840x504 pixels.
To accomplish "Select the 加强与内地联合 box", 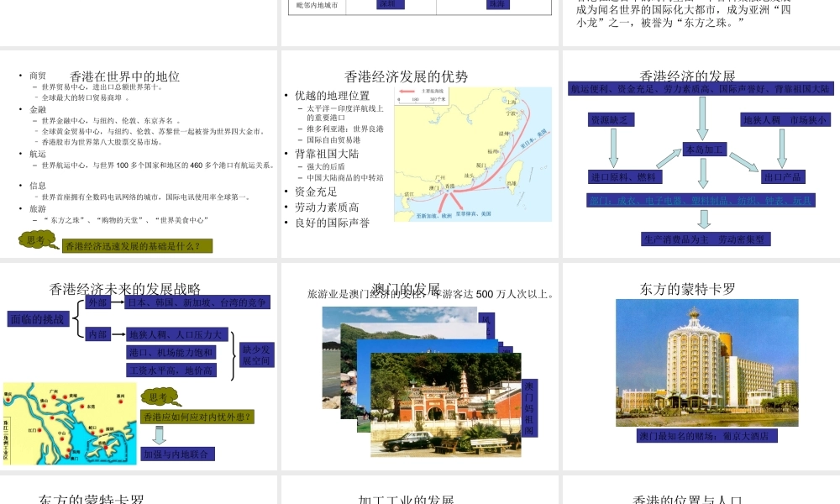I will click(x=178, y=454).
